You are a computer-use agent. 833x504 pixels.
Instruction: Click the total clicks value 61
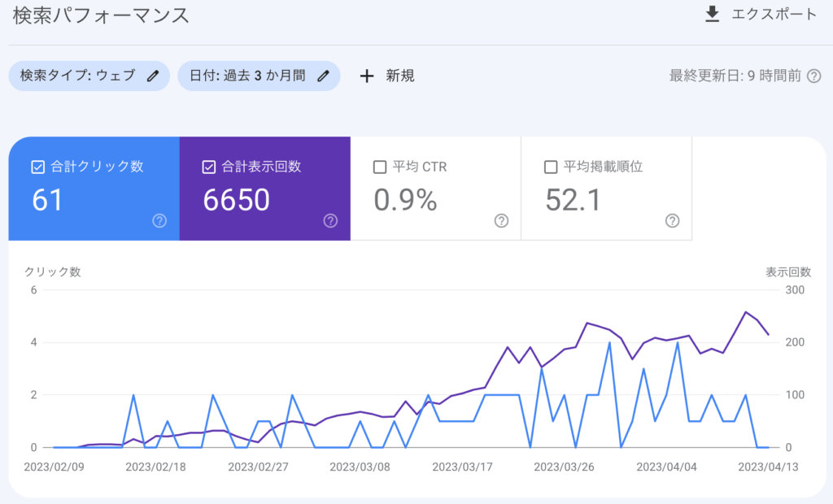(x=48, y=200)
